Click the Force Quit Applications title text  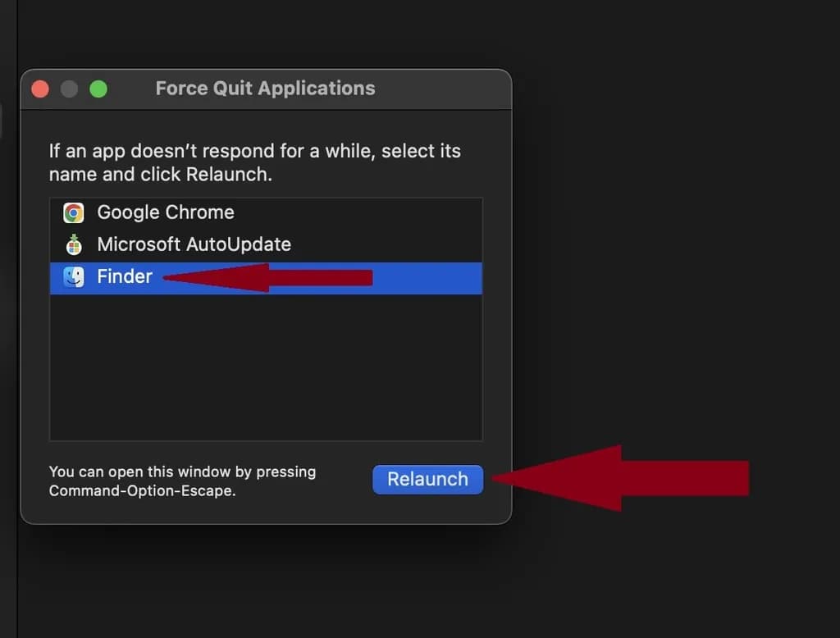(x=265, y=89)
